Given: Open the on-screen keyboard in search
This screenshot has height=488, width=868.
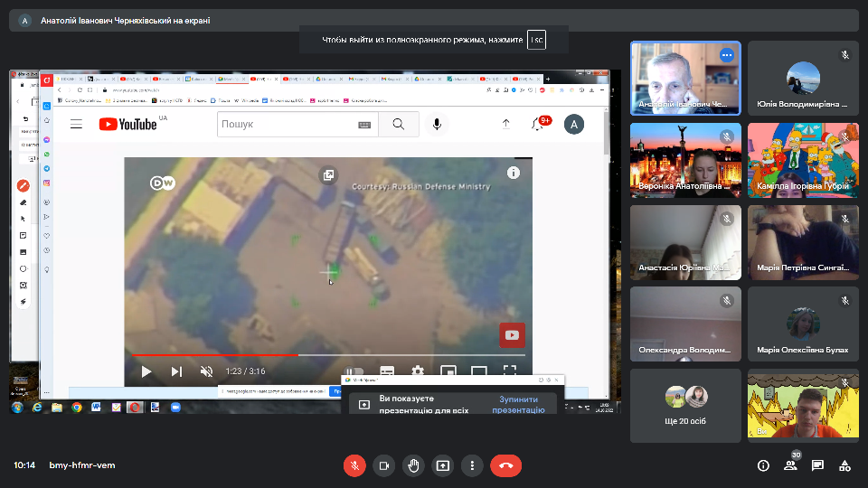Looking at the screenshot, I should pyautogui.click(x=364, y=125).
